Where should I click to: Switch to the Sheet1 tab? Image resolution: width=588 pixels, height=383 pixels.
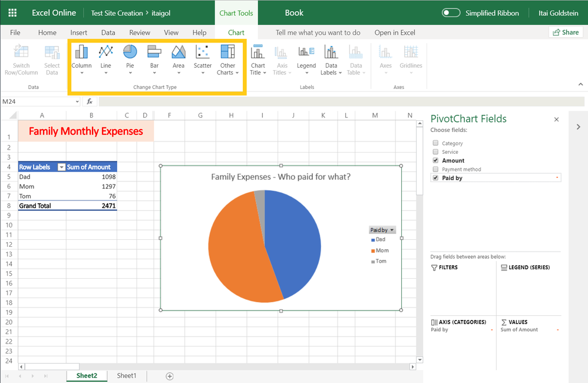click(x=126, y=376)
